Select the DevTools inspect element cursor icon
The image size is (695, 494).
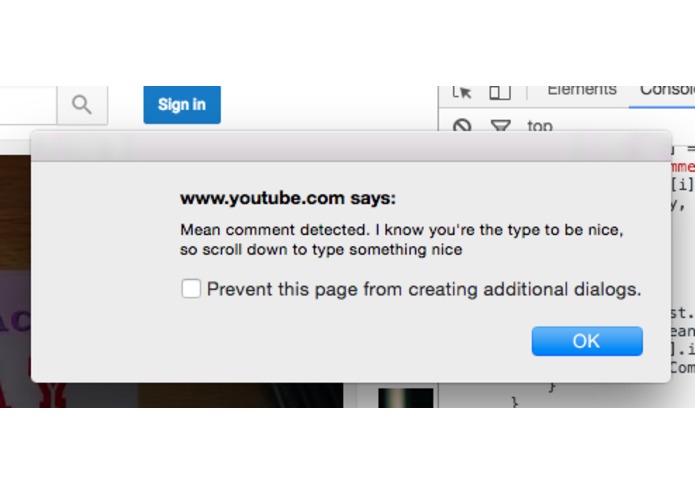(462, 92)
